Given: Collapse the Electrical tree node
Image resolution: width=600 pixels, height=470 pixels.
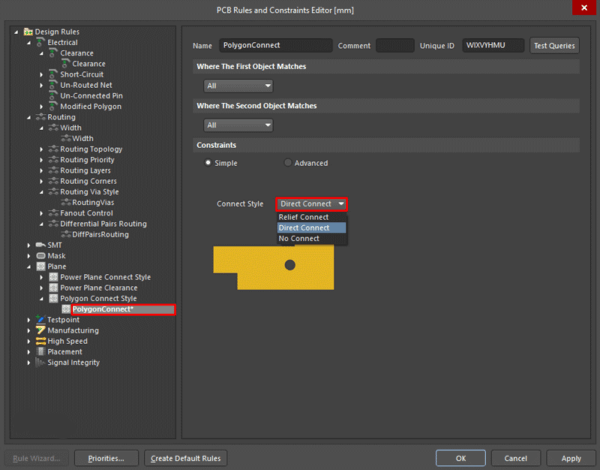Looking at the screenshot, I should point(29,43).
